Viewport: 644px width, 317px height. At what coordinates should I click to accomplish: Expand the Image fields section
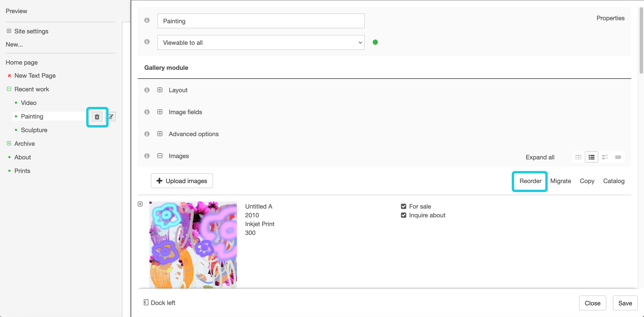click(x=160, y=112)
